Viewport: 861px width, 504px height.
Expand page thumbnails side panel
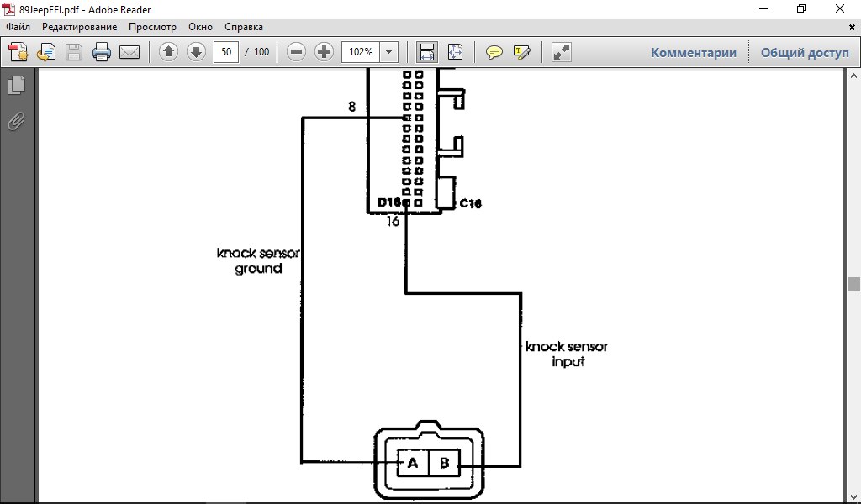pyautogui.click(x=16, y=86)
